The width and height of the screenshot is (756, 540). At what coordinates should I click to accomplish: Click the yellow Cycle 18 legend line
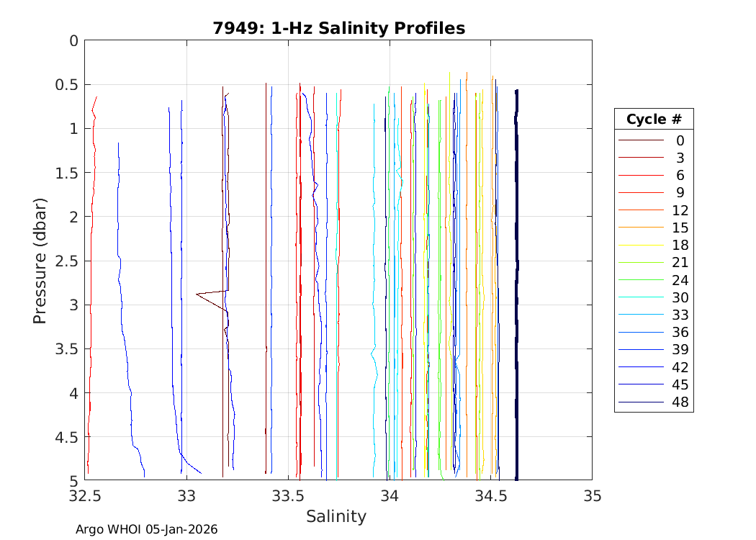tap(640, 245)
